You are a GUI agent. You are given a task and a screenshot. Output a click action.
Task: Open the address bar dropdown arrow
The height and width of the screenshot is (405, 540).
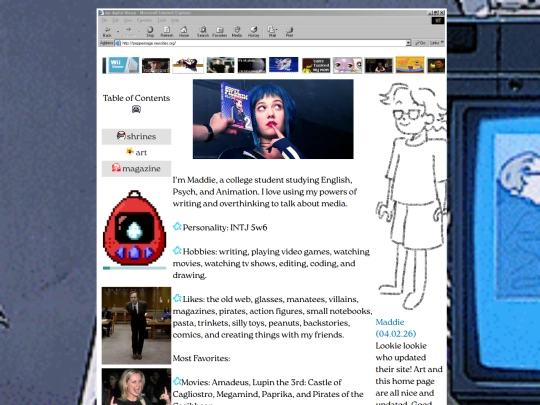[408, 43]
